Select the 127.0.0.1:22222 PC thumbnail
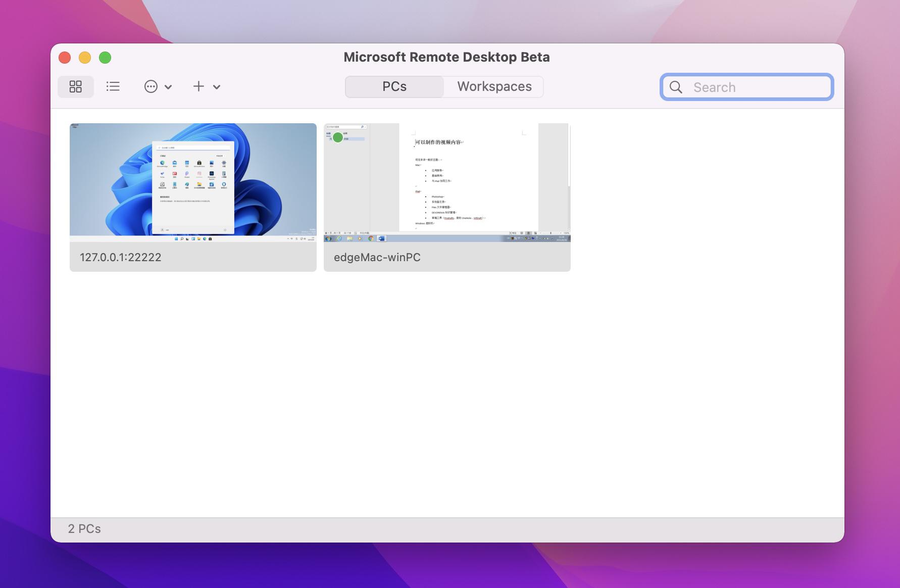Screen dimensions: 900x588 click(193, 182)
